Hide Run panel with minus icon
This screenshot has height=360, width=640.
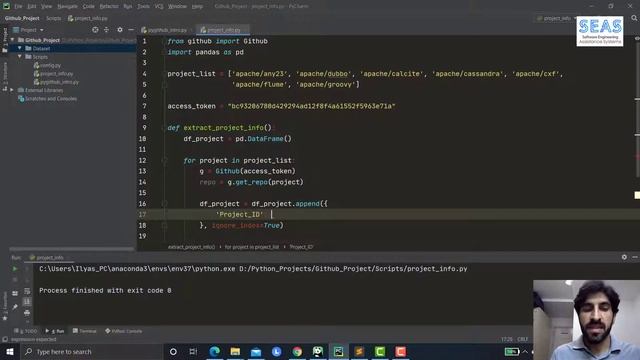tap(635, 257)
